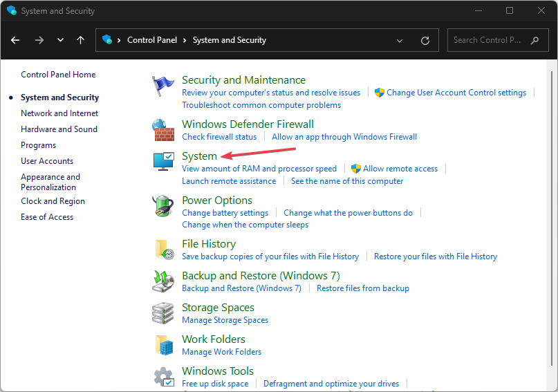Screen dimensions: 558x392
Task: Open Storage Spaces heading
Action: 218,308
